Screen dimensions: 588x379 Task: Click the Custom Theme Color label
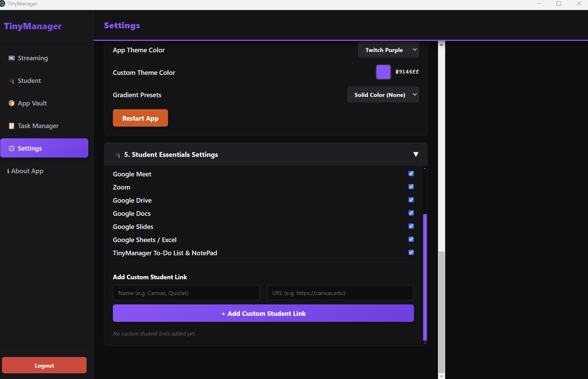coord(144,73)
